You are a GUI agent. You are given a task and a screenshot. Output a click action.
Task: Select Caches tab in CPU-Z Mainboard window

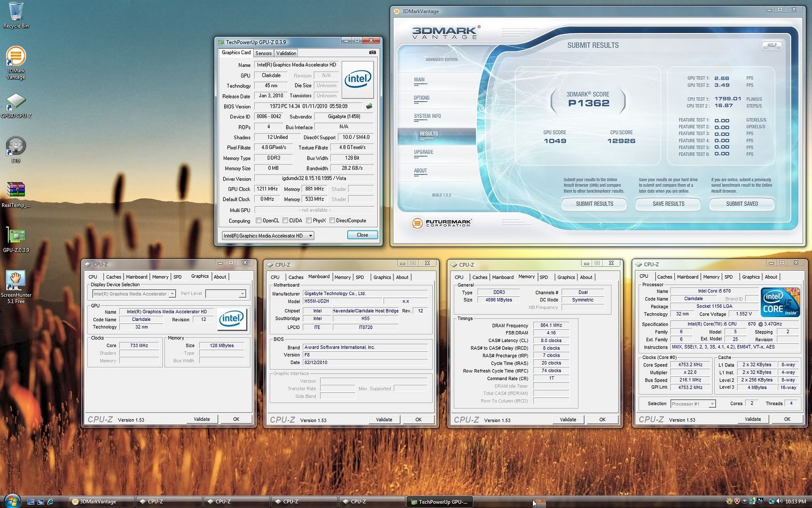tap(296, 278)
